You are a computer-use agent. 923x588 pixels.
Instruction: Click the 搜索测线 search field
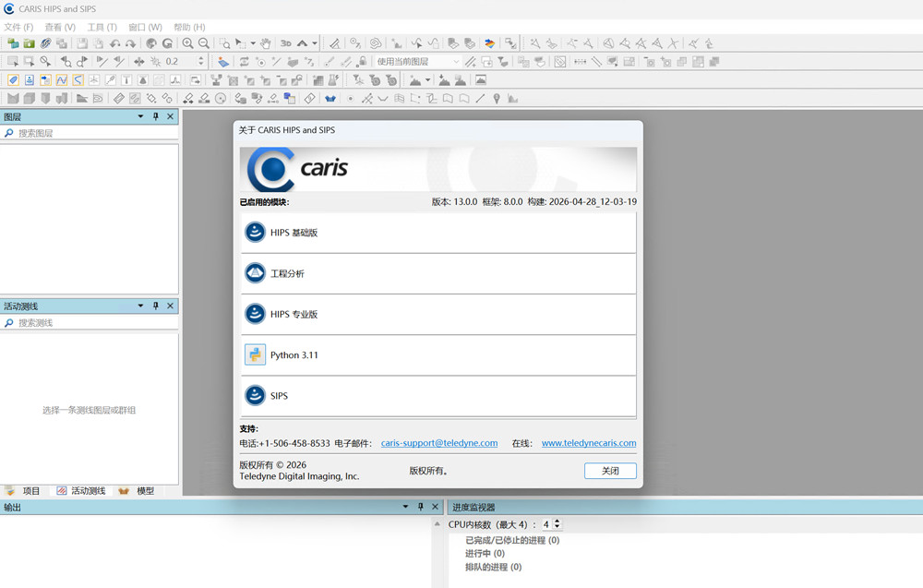[90, 322]
